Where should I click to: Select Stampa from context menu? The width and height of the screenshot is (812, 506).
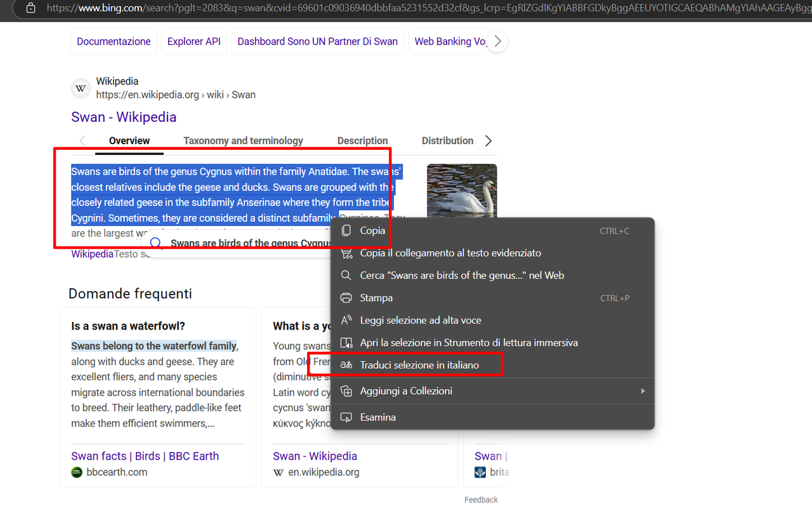(x=492, y=298)
